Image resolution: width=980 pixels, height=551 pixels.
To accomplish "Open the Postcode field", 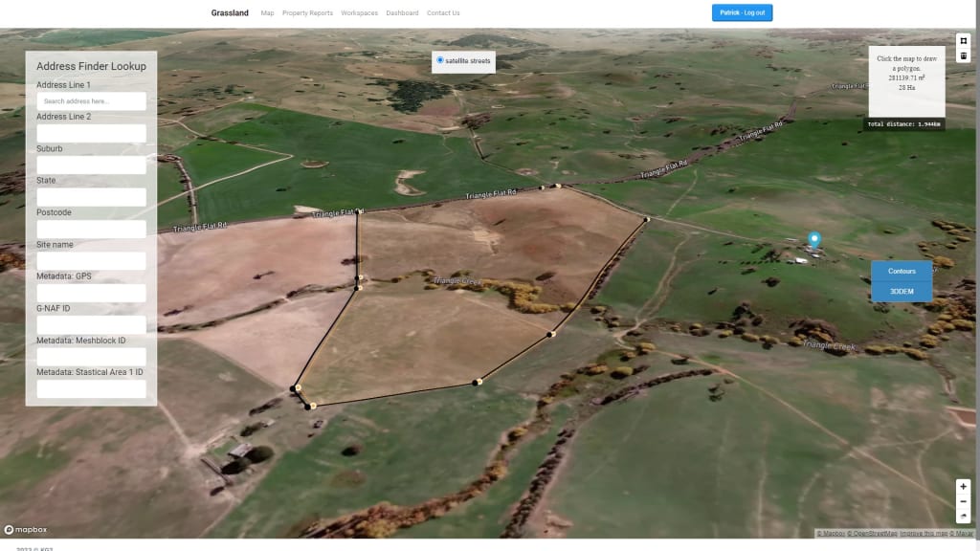I will [x=91, y=229].
